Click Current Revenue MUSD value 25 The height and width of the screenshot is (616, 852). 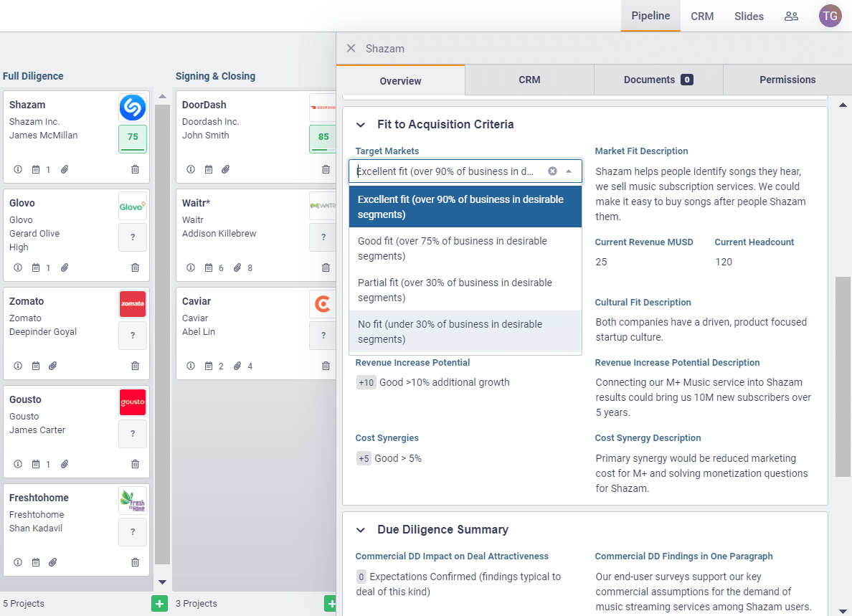pyautogui.click(x=601, y=262)
